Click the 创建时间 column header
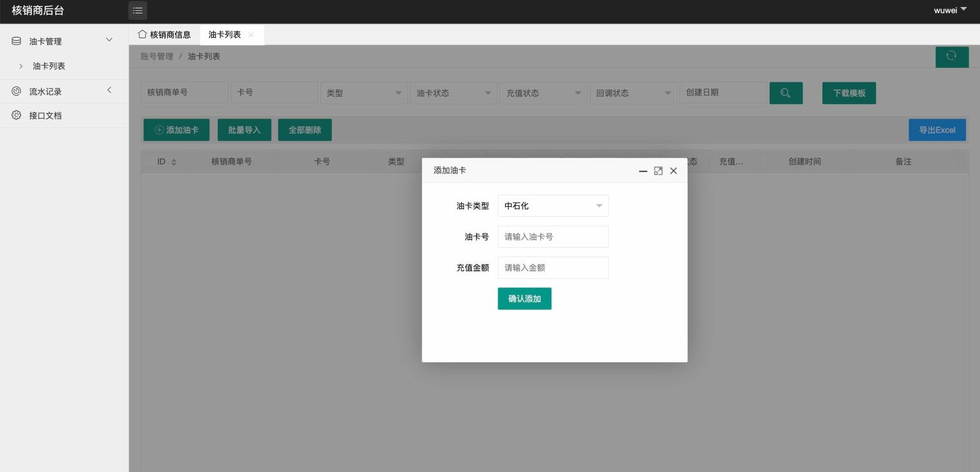The height and width of the screenshot is (472, 980). [x=805, y=162]
